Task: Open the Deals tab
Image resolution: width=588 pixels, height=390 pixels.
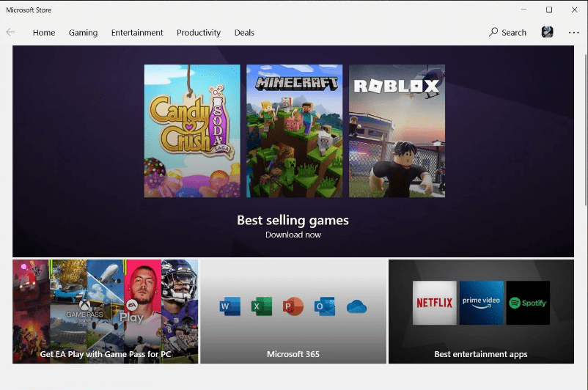Action: click(x=244, y=33)
